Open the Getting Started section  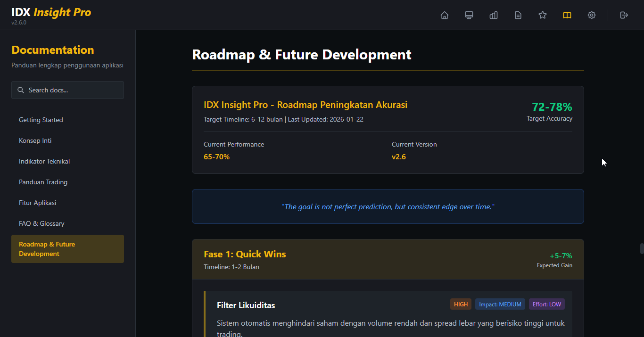[41, 120]
